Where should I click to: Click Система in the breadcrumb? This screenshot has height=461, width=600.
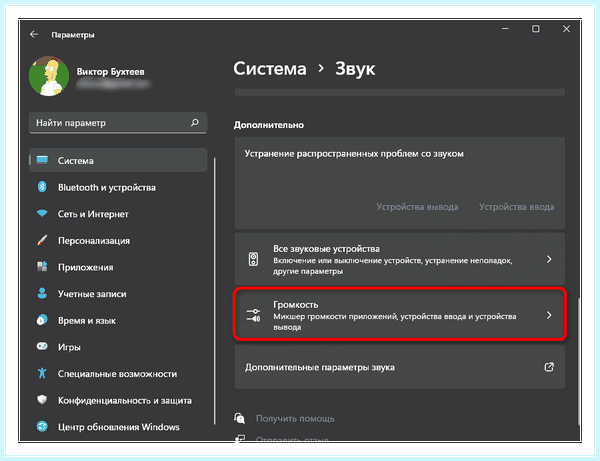[270, 69]
